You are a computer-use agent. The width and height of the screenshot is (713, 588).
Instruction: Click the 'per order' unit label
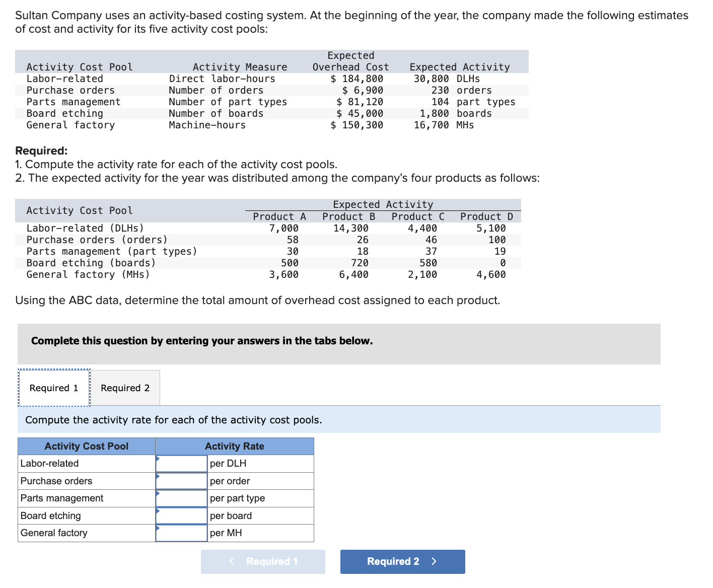point(230,481)
